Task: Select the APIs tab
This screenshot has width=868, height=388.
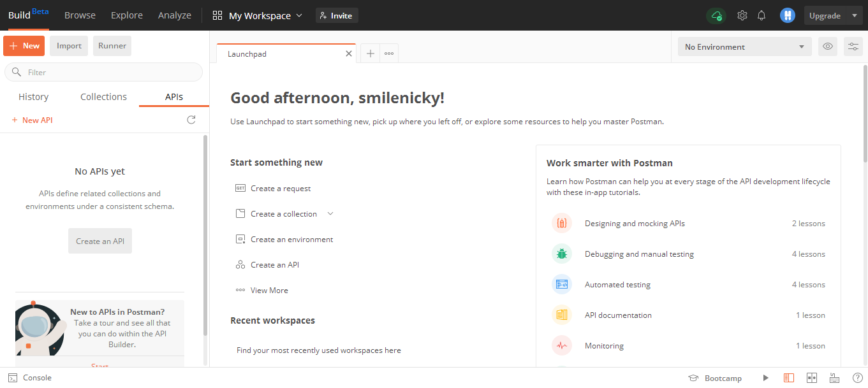Action: pyautogui.click(x=174, y=97)
